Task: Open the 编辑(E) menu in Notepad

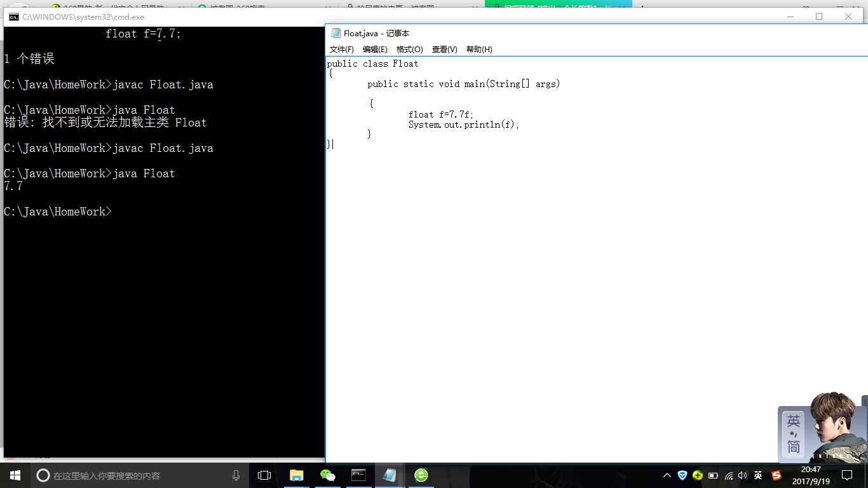Action: (375, 50)
